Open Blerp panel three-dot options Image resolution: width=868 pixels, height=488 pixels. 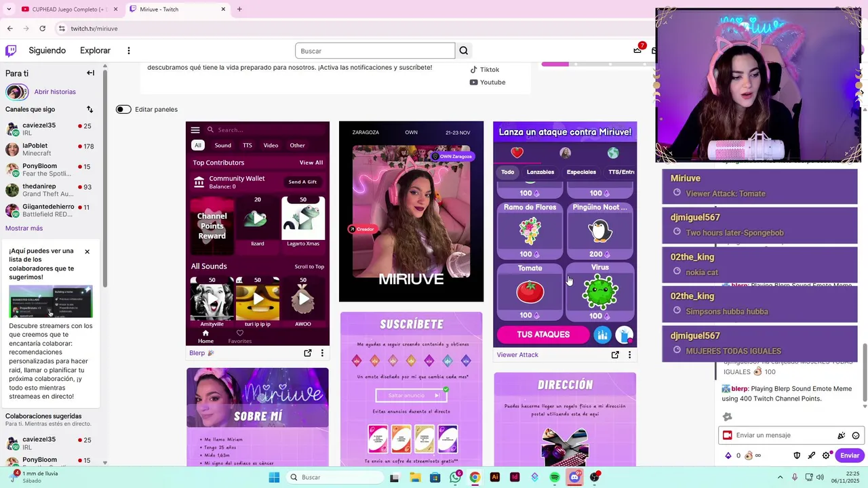tap(322, 353)
